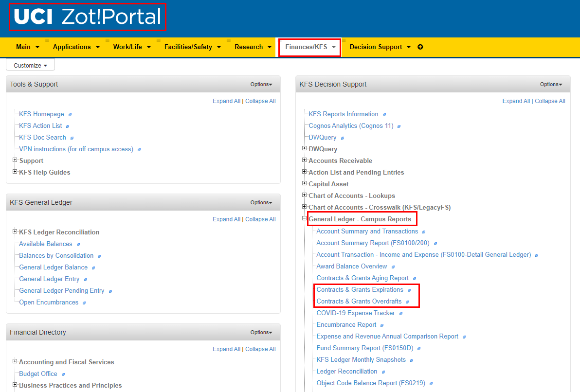Click external link icon beside Contracts & Grants Expirations
Viewport: 580px width, 392px height.
409,290
